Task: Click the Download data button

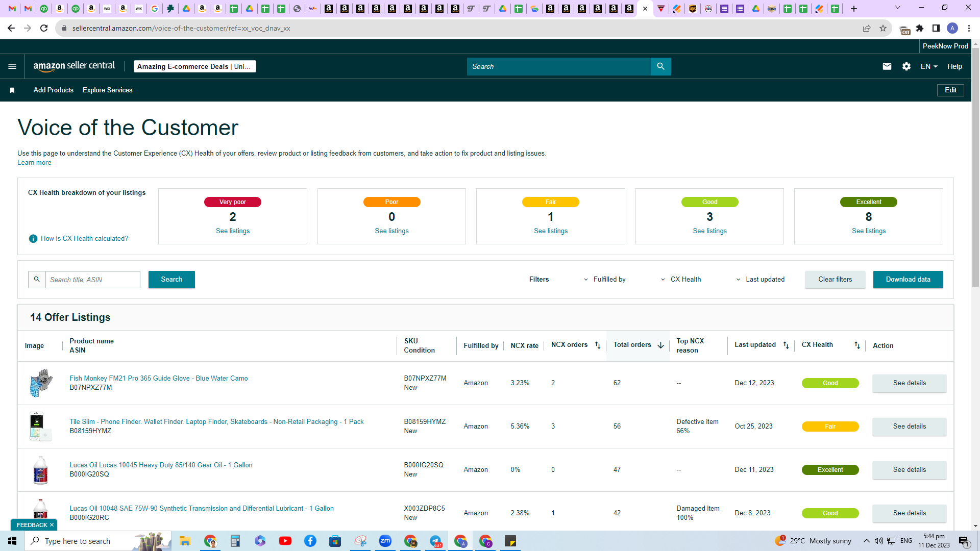Action: pos(908,280)
